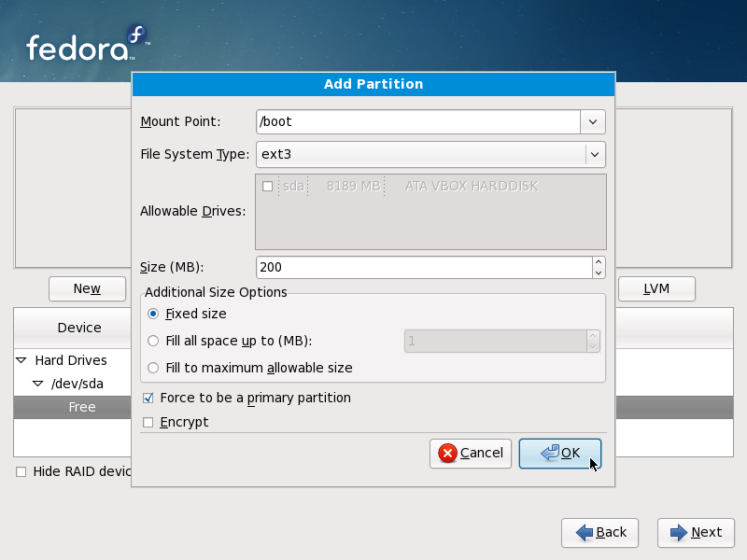Select Fill all space up to (MB)
This screenshot has height=560, width=747.
pyautogui.click(x=153, y=341)
